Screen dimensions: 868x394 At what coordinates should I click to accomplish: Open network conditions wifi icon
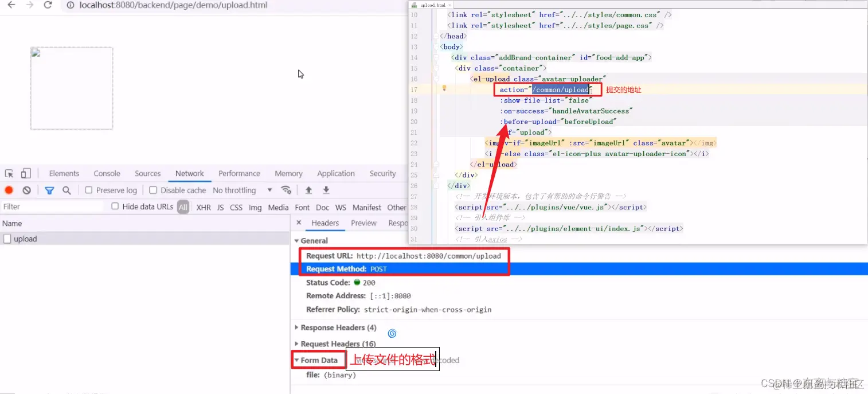coord(286,190)
